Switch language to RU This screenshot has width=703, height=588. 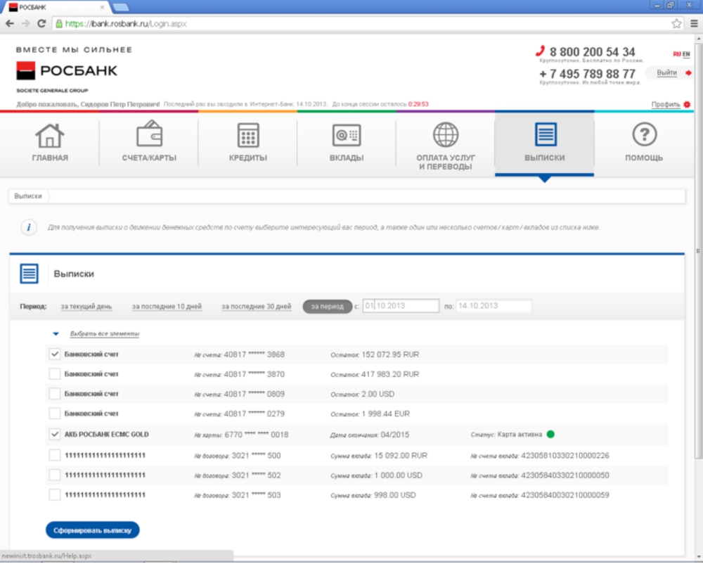(x=676, y=54)
